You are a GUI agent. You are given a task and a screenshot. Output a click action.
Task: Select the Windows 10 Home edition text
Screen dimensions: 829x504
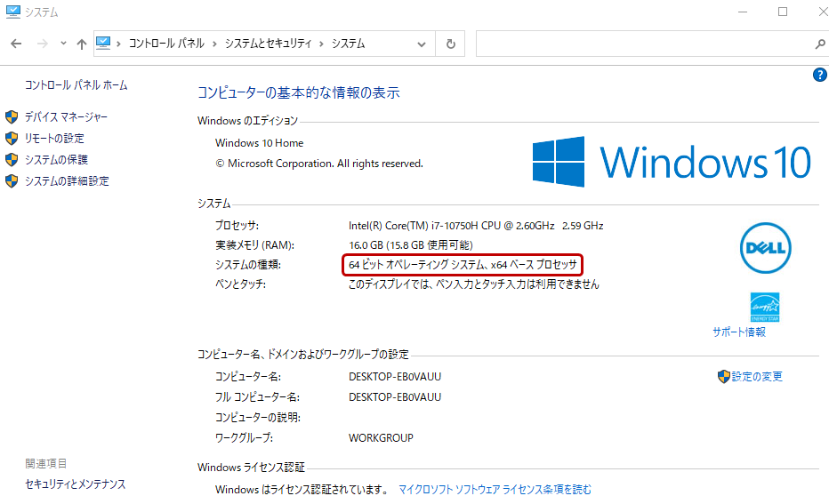[259, 142]
